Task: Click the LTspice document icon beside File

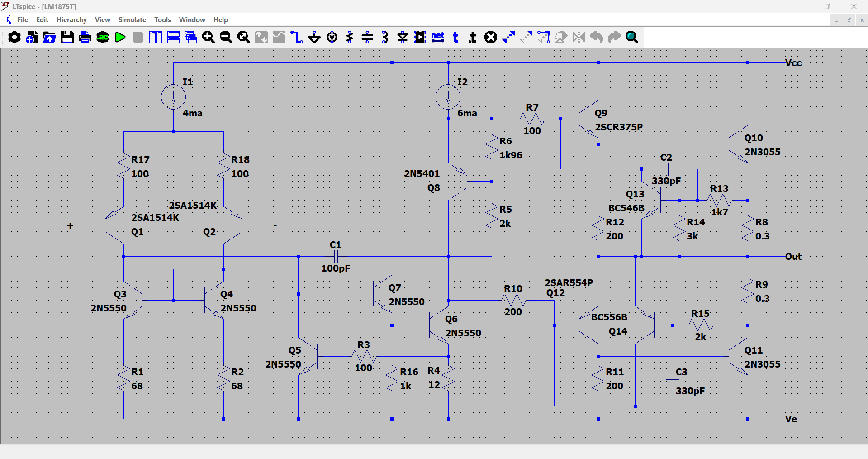Action: (9, 20)
